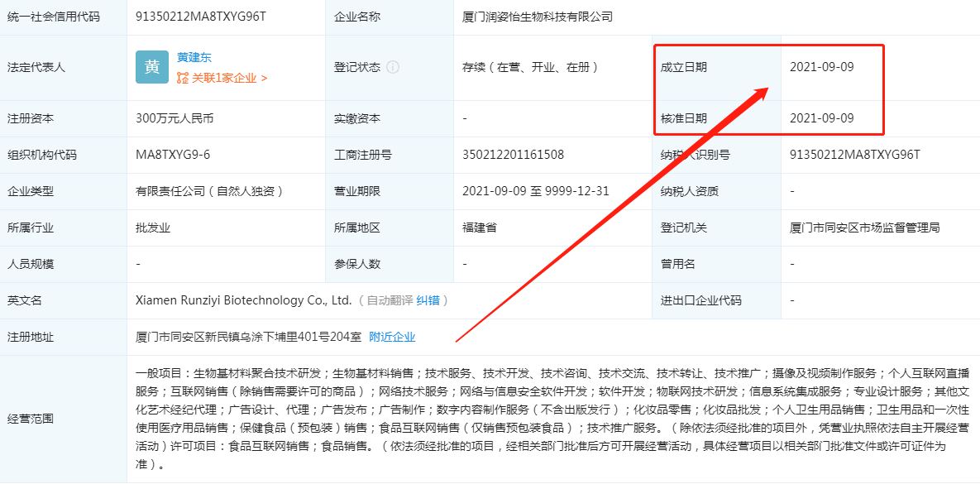This screenshot has height=484, width=980.
Task: Click registration authority 厦门市同安区市场监督管理局
Action: pyautogui.click(x=865, y=228)
